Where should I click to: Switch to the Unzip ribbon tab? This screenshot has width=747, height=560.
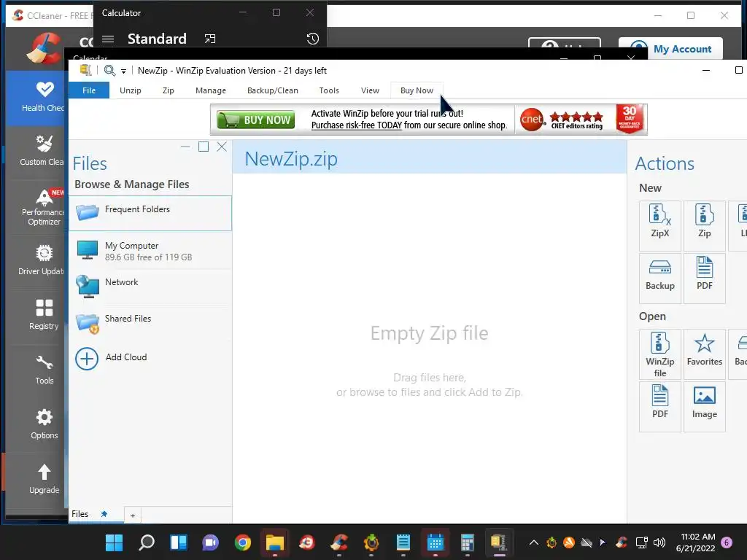[130, 90]
